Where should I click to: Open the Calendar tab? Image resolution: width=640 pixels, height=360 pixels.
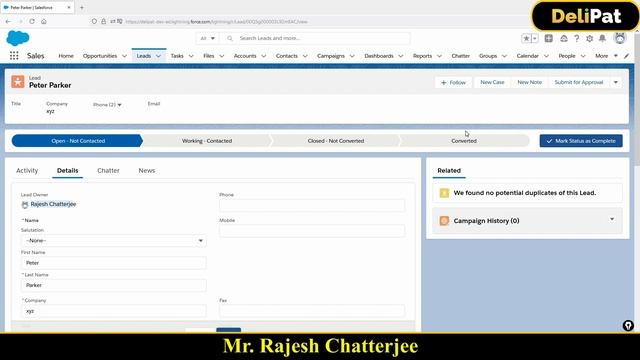click(x=527, y=56)
